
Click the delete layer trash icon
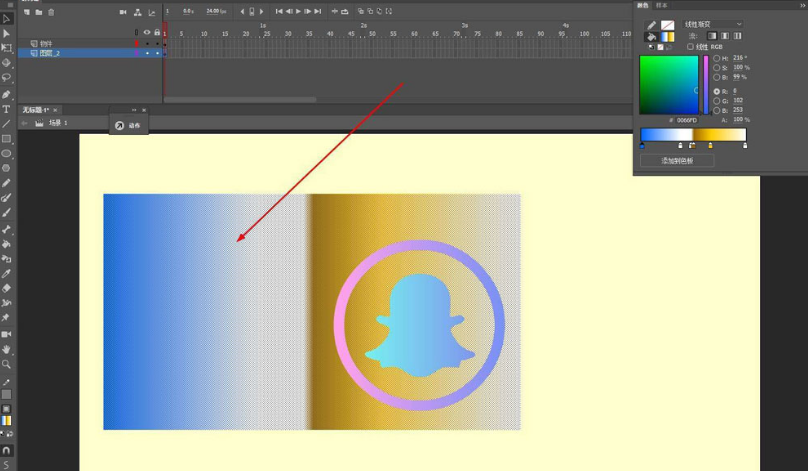(51, 12)
